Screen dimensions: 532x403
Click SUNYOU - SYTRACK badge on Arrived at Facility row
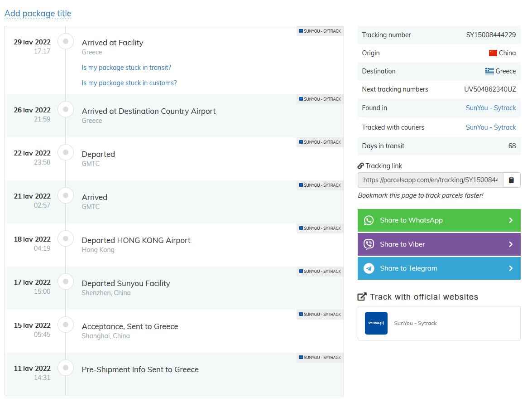pyautogui.click(x=320, y=31)
